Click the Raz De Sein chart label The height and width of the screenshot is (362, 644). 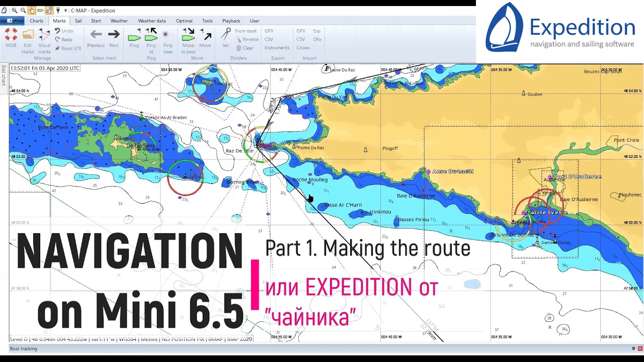(x=239, y=151)
